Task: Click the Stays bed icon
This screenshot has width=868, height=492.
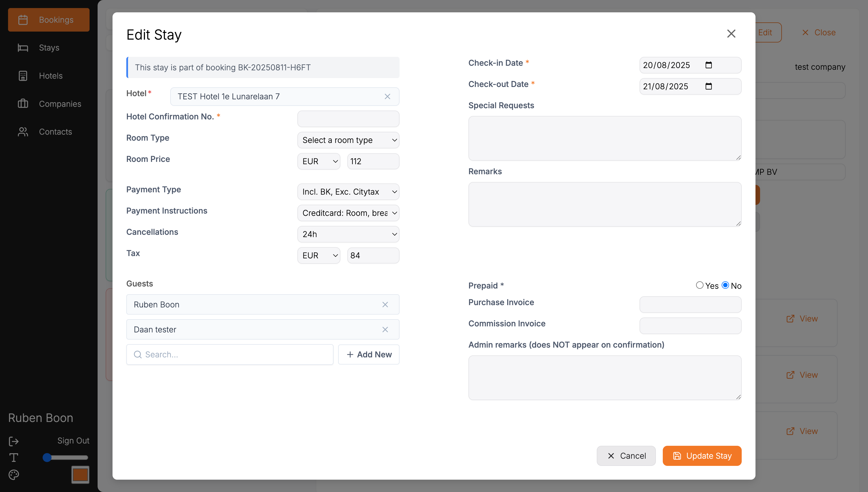Action: pos(23,48)
